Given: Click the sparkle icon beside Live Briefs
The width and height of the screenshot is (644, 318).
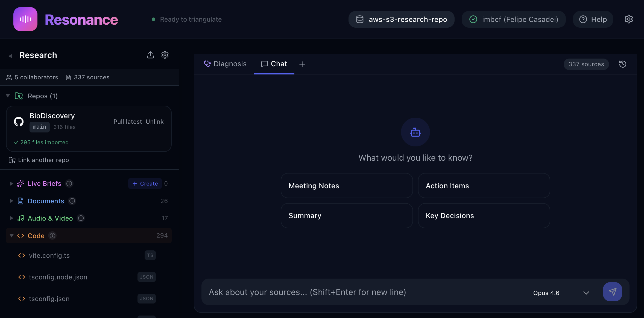Looking at the screenshot, I should click(x=21, y=184).
